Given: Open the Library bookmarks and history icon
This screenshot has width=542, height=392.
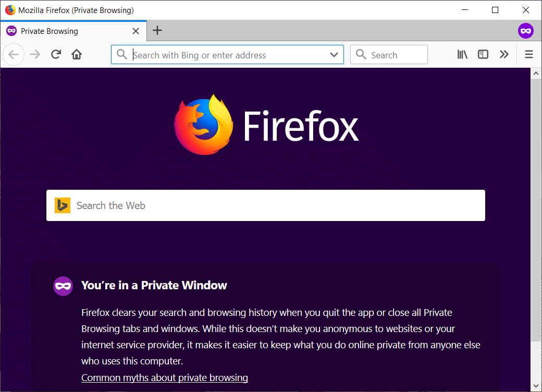Looking at the screenshot, I should [462, 55].
